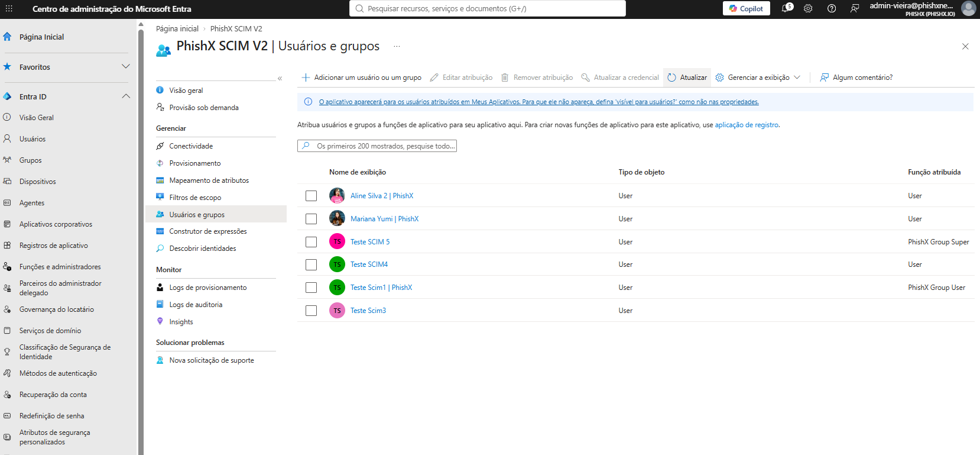Go to Página Inicial in sidebar
Viewport: 980px width, 455px height.
tap(41, 37)
